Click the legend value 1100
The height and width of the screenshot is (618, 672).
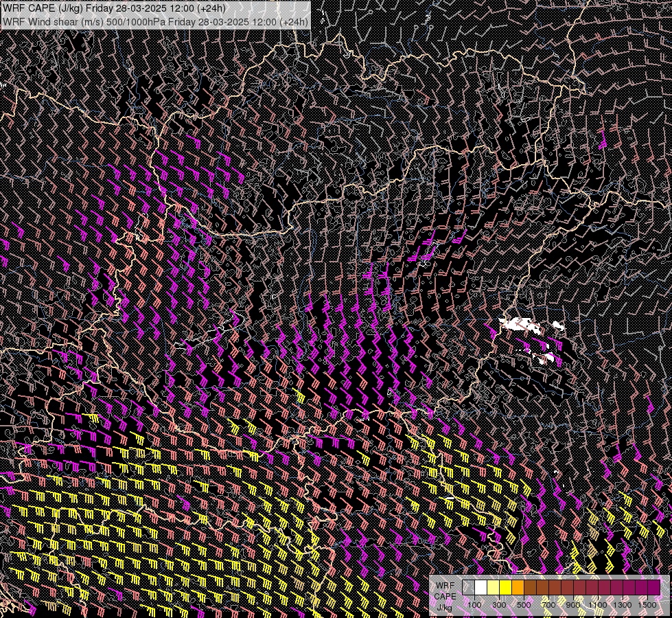(598, 605)
